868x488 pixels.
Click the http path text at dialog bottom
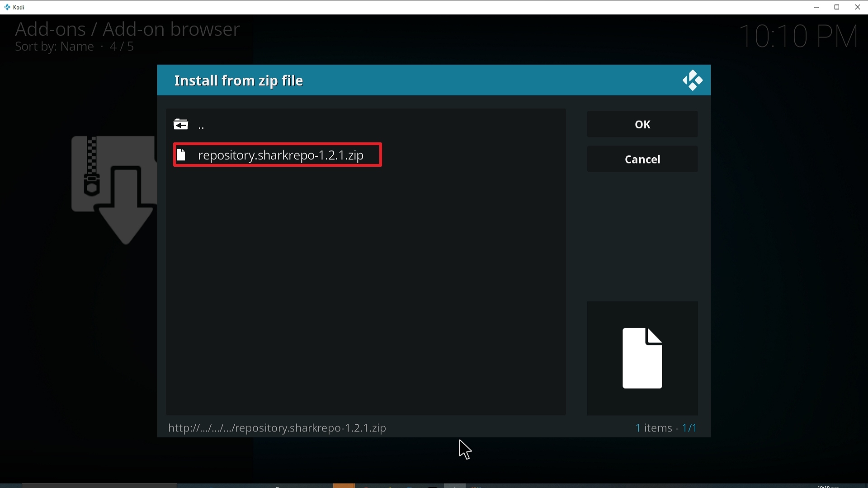point(277,428)
